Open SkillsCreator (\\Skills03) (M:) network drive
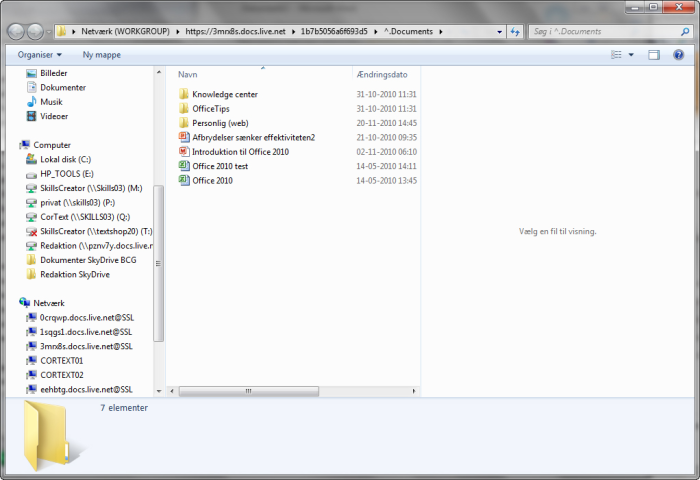Viewport: 700px width, 480px height. [91, 188]
